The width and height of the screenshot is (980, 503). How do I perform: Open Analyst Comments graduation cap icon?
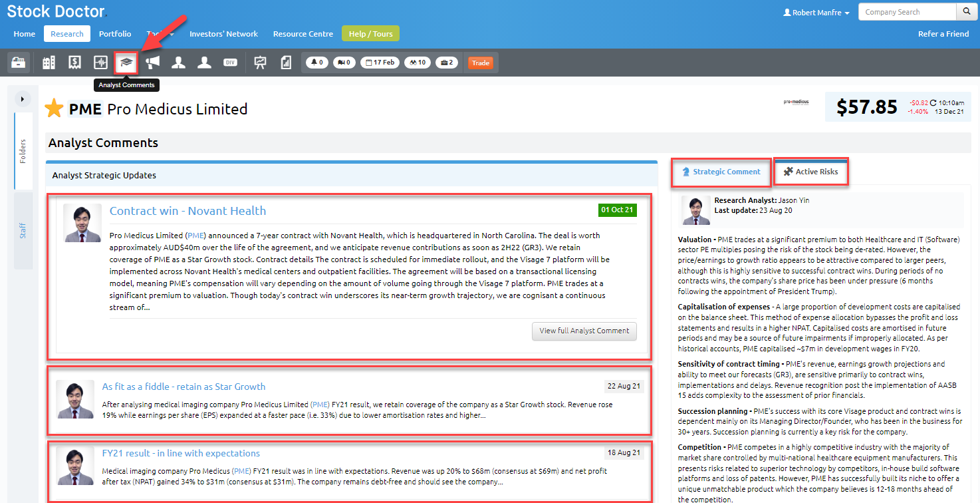point(126,63)
